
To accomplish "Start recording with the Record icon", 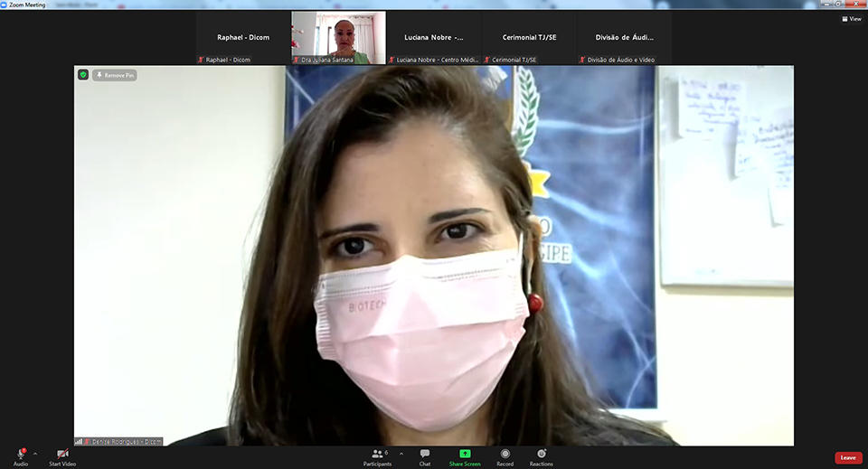I will click(x=505, y=453).
